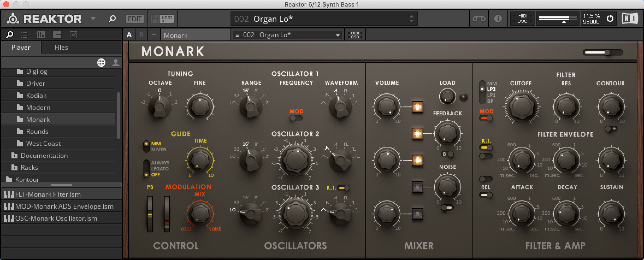Click the Filter CUTOFF knob

click(x=522, y=107)
